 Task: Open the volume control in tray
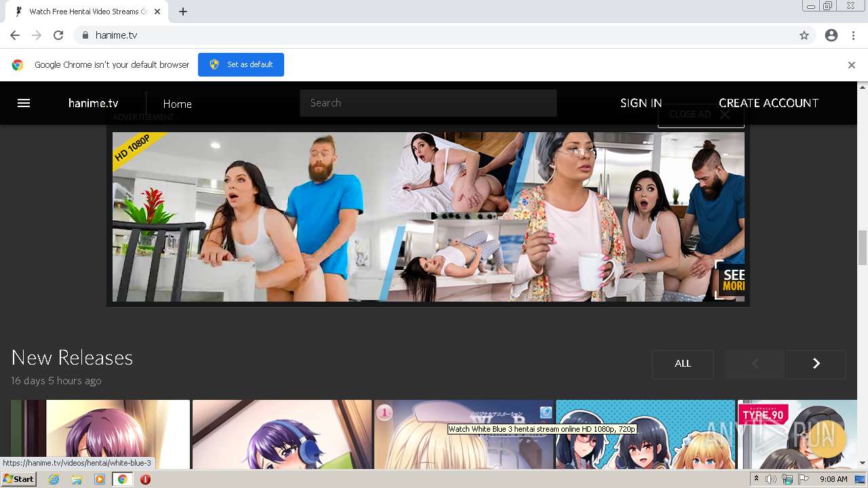pos(770,479)
